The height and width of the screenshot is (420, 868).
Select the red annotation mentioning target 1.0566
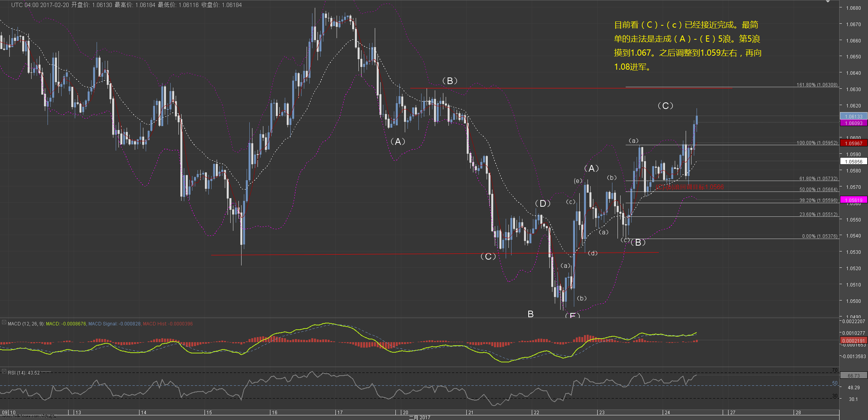tap(690, 187)
